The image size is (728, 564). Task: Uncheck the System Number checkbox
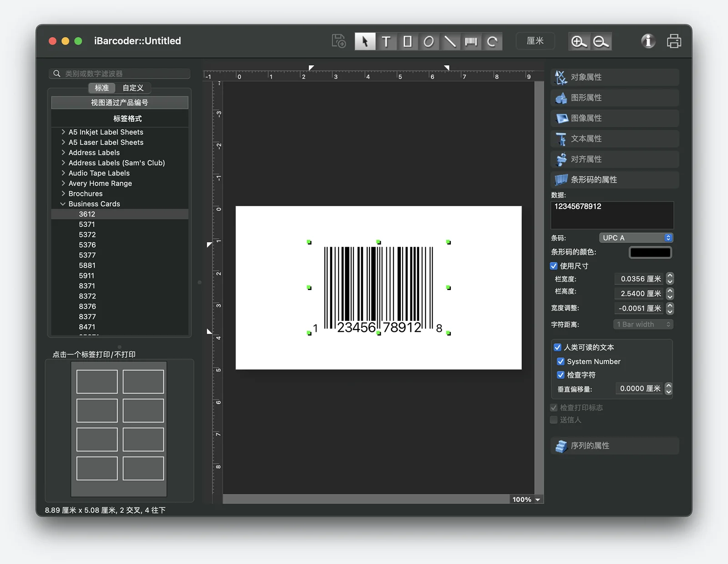point(561,361)
